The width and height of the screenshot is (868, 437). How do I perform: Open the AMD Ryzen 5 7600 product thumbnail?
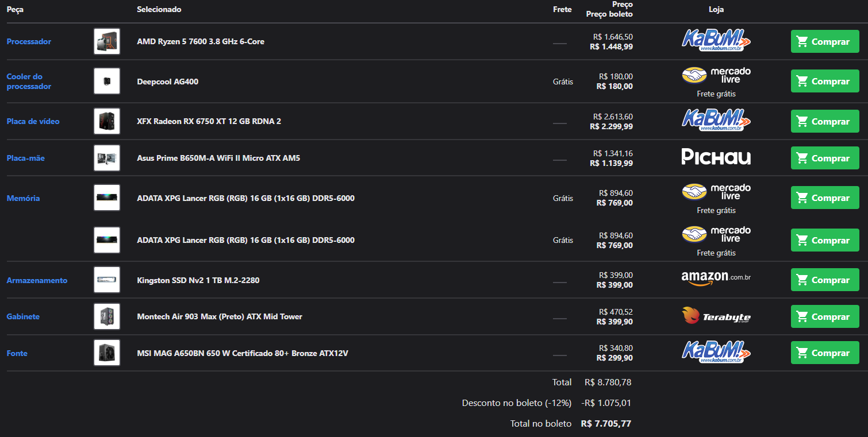tap(107, 41)
